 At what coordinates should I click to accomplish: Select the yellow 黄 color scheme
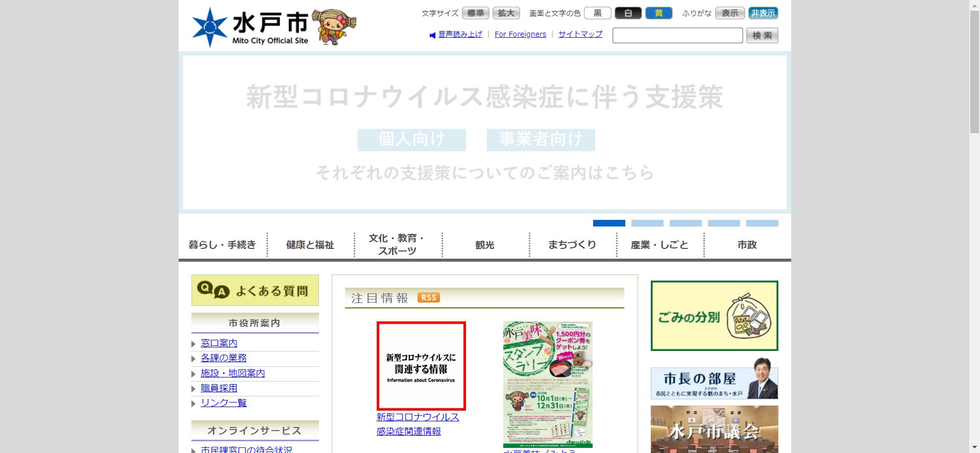point(658,13)
